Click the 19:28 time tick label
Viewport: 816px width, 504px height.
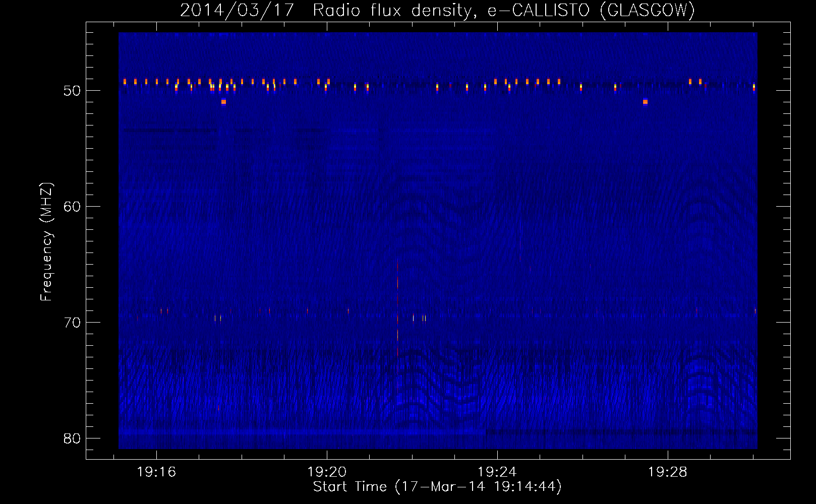[x=668, y=472]
